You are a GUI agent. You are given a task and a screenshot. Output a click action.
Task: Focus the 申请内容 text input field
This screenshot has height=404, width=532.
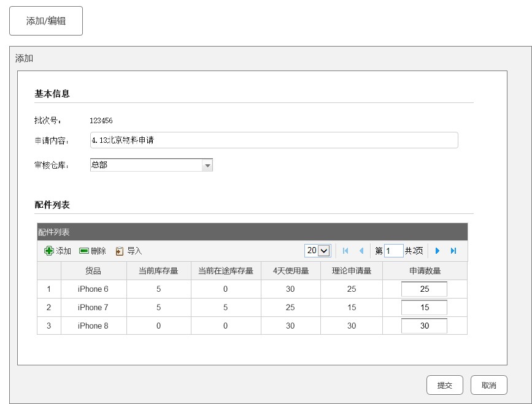click(274, 140)
